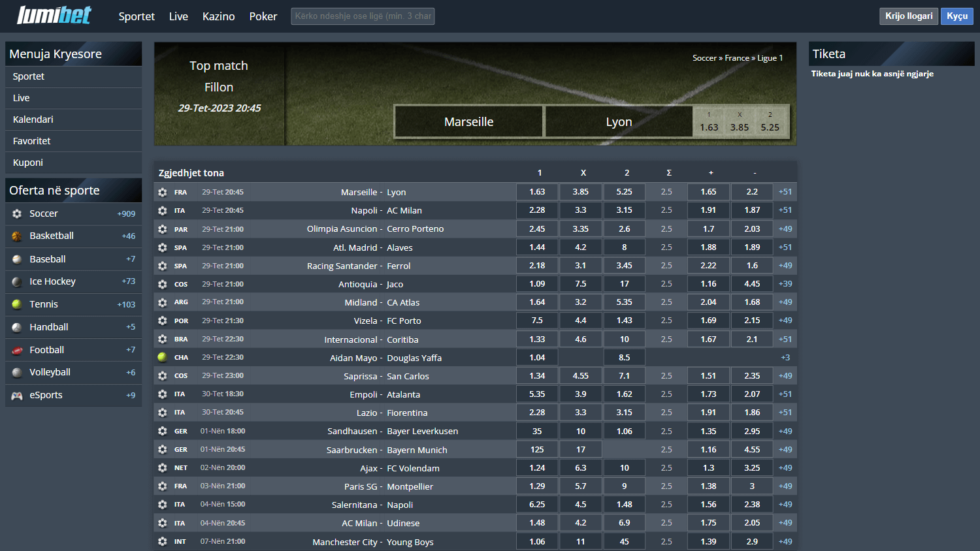Screen dimensions: 980x551
Task: Click the Baseball icon in sidebar
Action: pyautogui.click(x=17, y=259)
